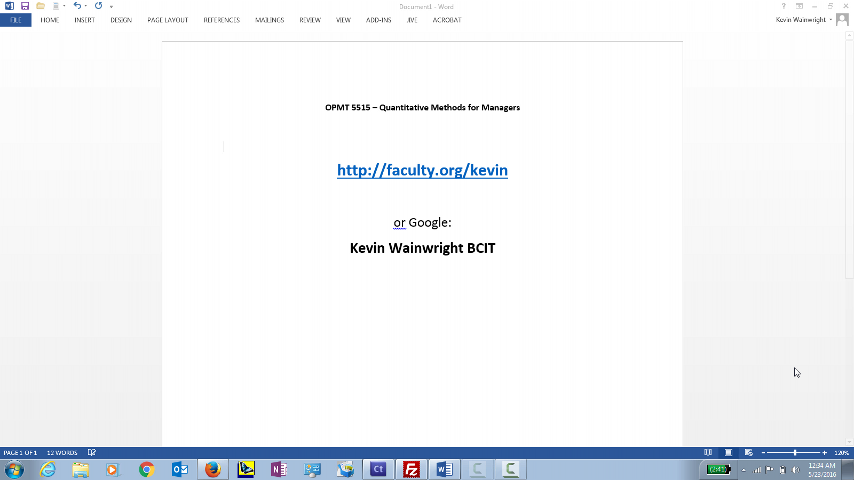Click the zoom slider in status bar

[x=794, y=453]
